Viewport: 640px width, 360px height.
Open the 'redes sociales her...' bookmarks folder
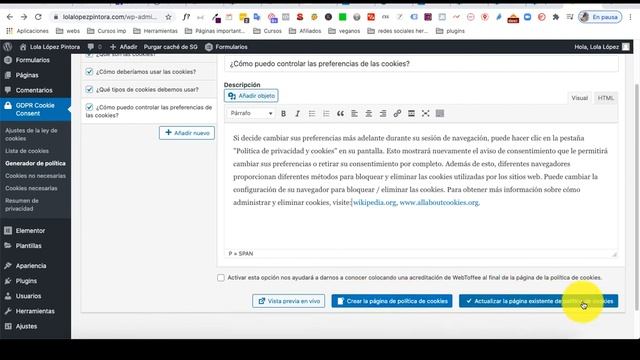[x=398, y=31]
